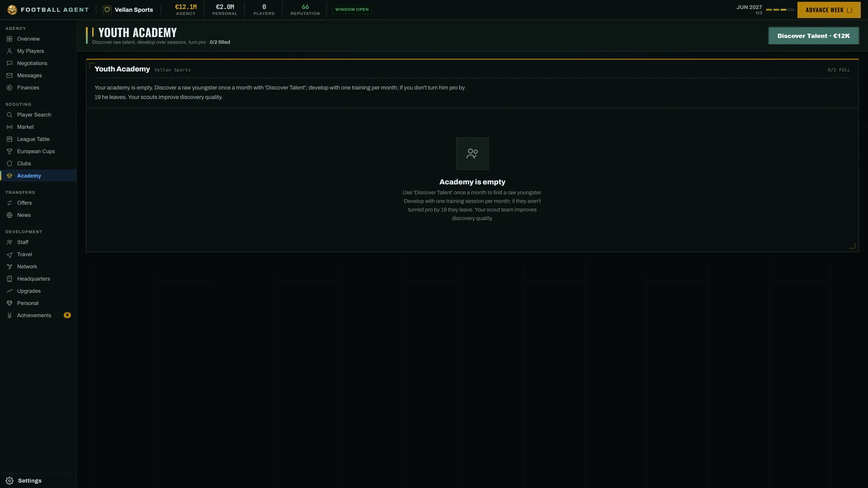868x488 pixels.
Task: Click the Achievements medal icon
Action: point(9,315)
